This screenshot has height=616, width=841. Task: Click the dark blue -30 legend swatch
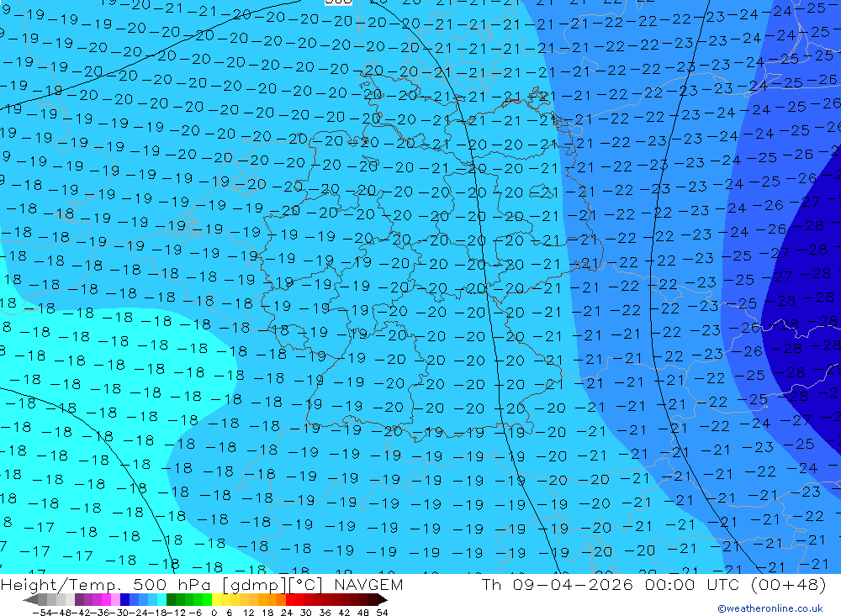[x=124, y=599]
